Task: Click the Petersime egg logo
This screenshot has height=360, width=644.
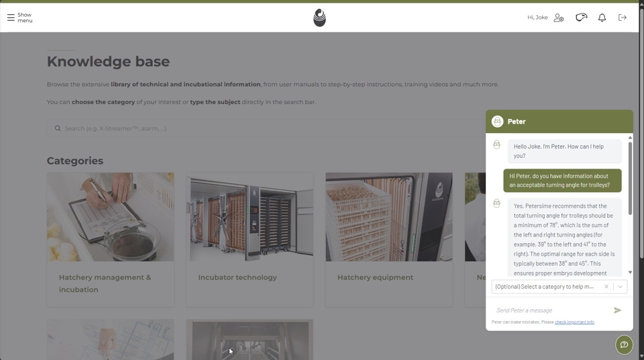Action: (x=319, y=17)
